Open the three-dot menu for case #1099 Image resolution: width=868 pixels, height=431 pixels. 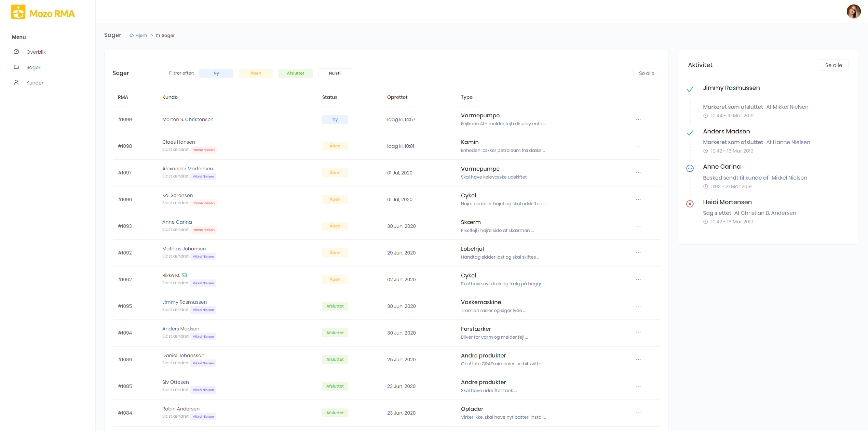pyautogui.click(x=638, y=119)
